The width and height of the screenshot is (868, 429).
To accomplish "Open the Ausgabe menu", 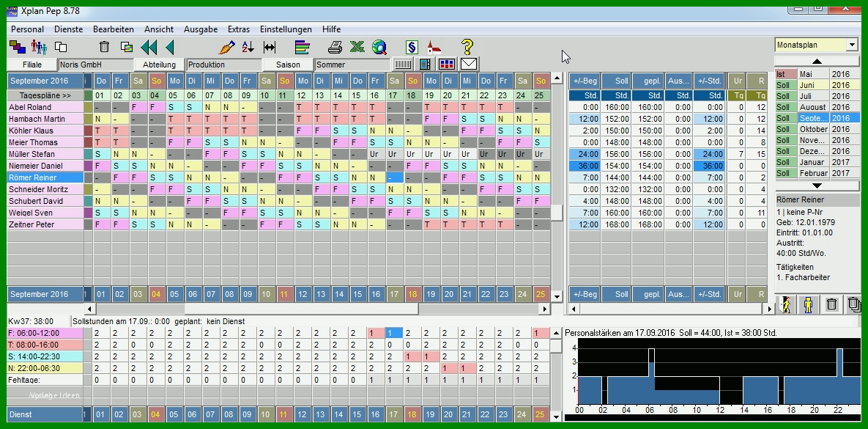I will [x=201, y=29].
